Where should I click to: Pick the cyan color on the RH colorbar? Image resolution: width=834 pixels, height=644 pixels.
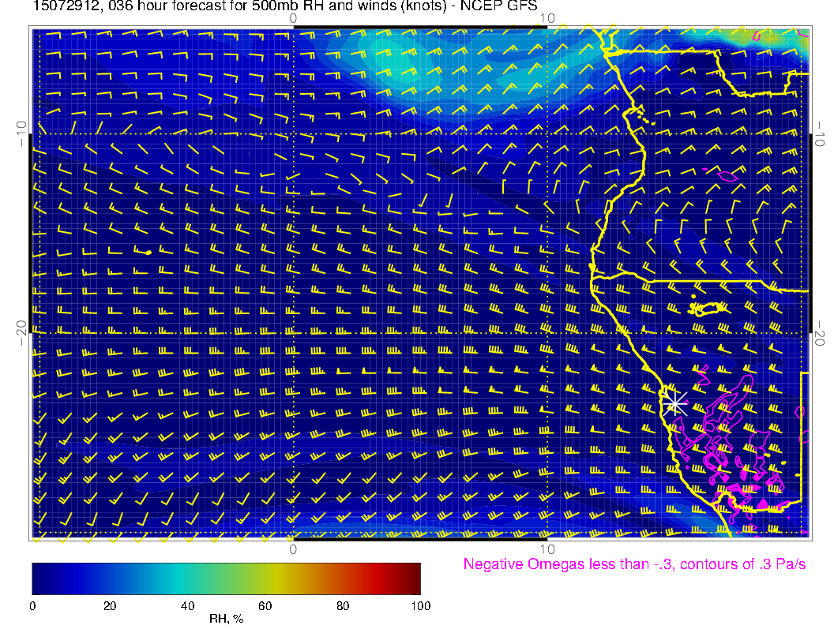click(x=190, y=578)
